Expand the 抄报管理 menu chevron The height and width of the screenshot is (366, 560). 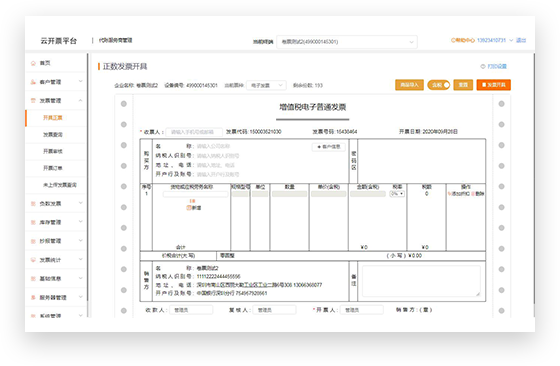[80, 241]
